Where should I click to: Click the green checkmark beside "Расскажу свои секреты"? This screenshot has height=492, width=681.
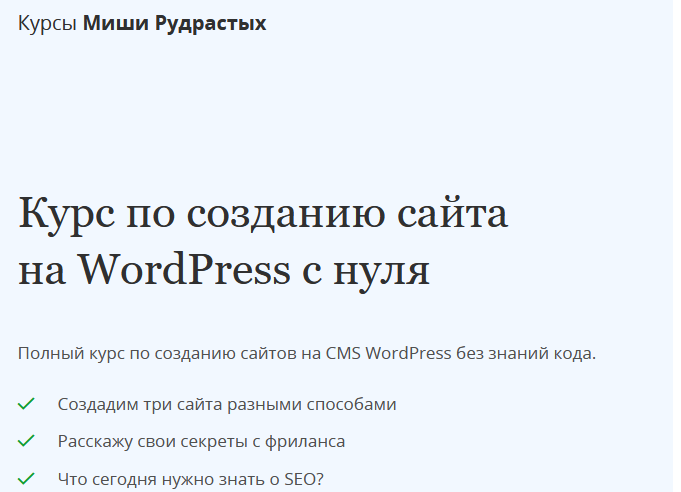[x=27, y=441]
